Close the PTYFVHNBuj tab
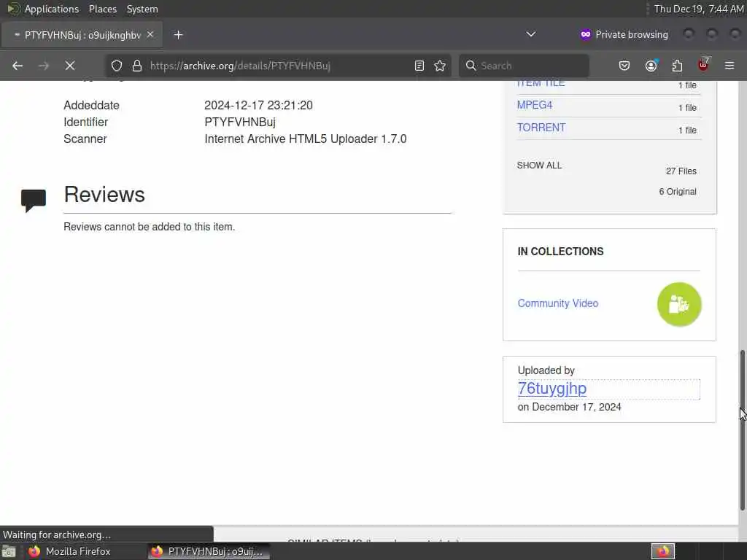Viewport: 747px width, 560px height. pos(150,35)
